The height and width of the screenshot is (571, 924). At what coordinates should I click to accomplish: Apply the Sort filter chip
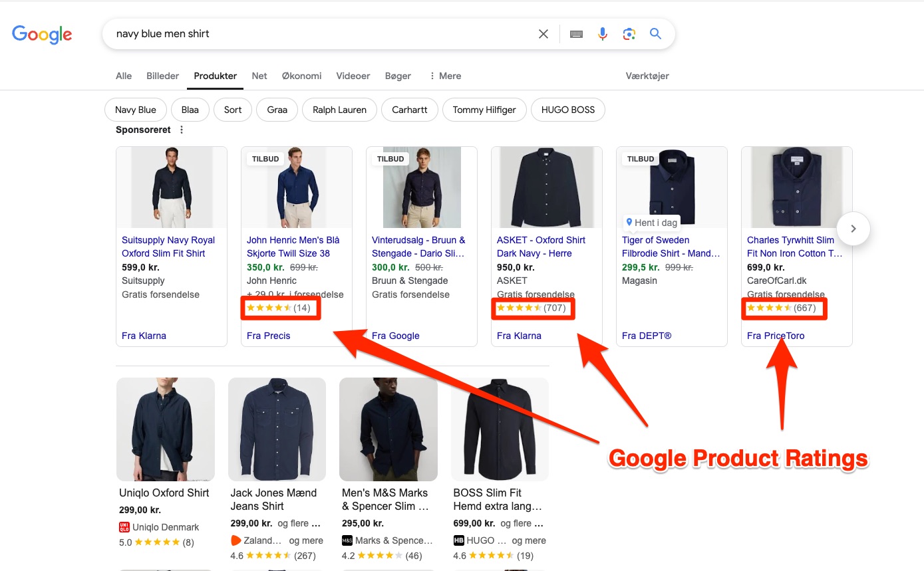[233, 110]
